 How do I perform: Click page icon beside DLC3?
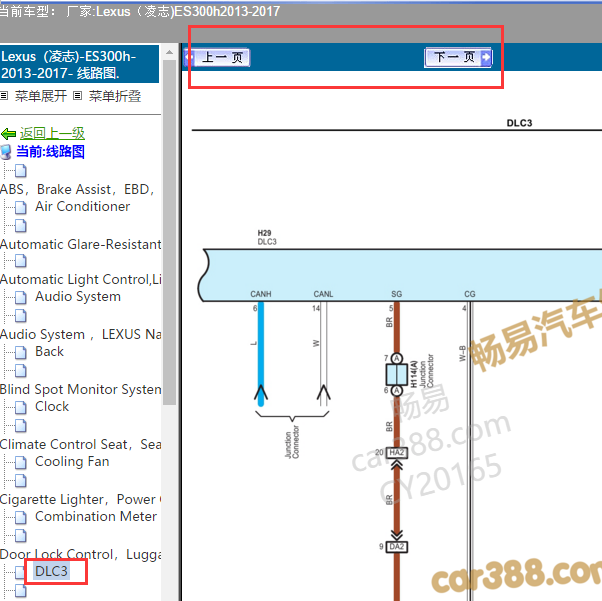click(21, 572)
